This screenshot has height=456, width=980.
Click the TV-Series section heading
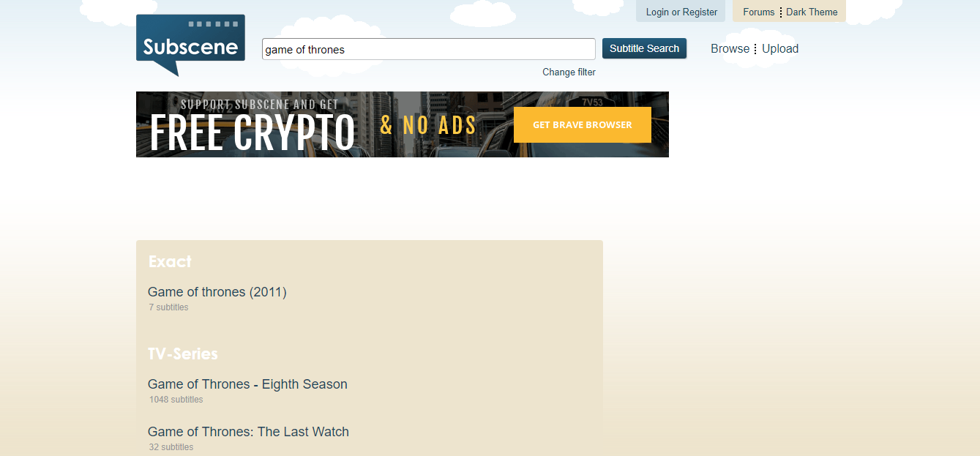tap(183, 354)
